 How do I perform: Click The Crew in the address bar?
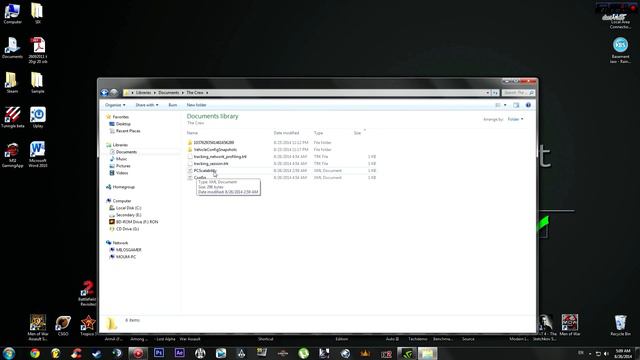tap(195, 93)
